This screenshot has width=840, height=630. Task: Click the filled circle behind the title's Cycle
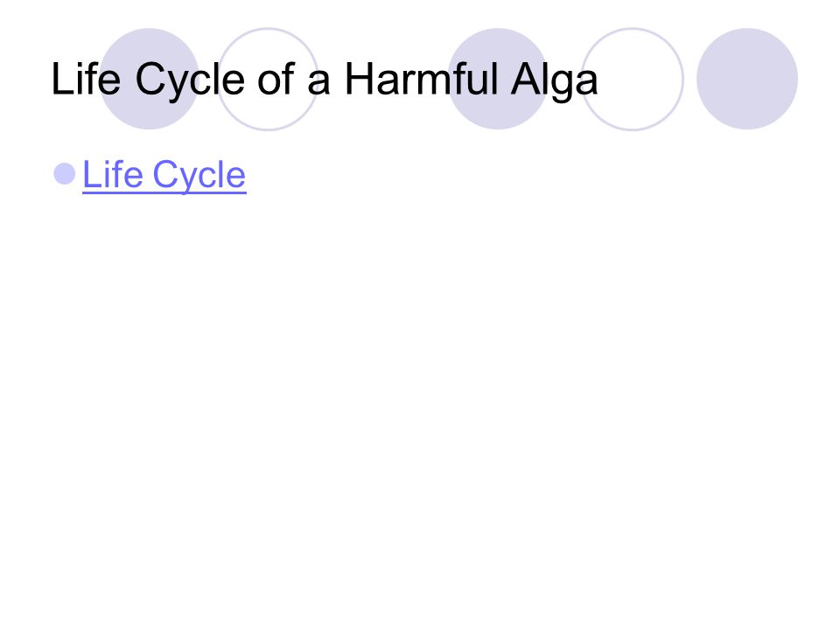pyautogui.click(x=149, y=79)
